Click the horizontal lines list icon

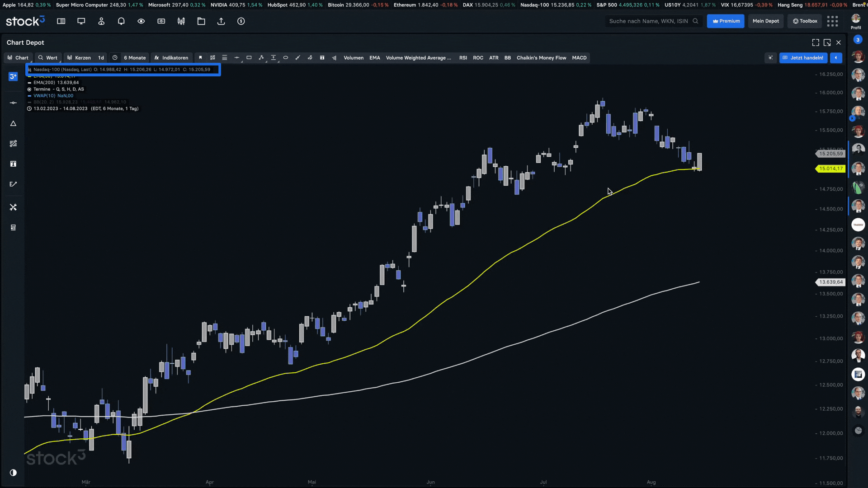click(225, 58)
